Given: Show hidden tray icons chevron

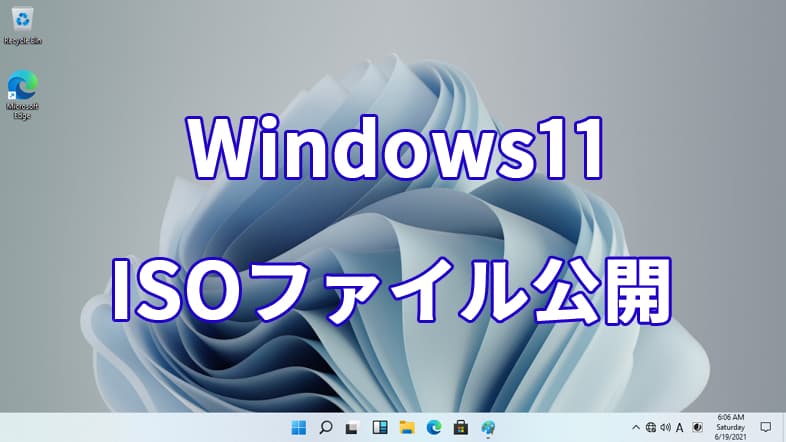Looking at the screenshot, I should pos(636,427).
